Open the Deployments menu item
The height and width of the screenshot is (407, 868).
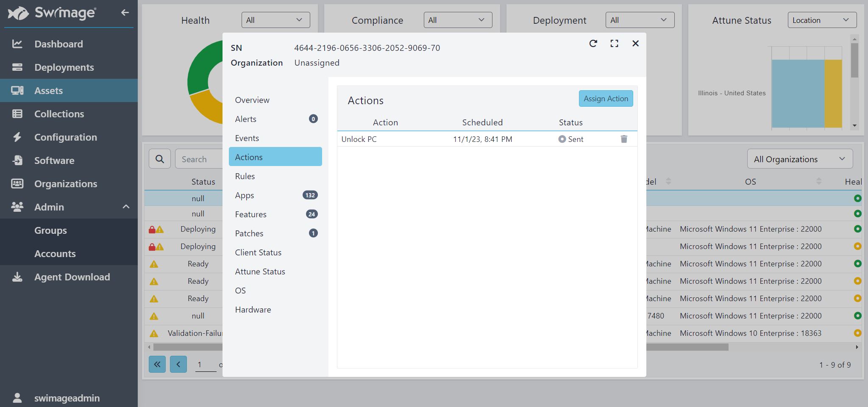coord(69,67)
